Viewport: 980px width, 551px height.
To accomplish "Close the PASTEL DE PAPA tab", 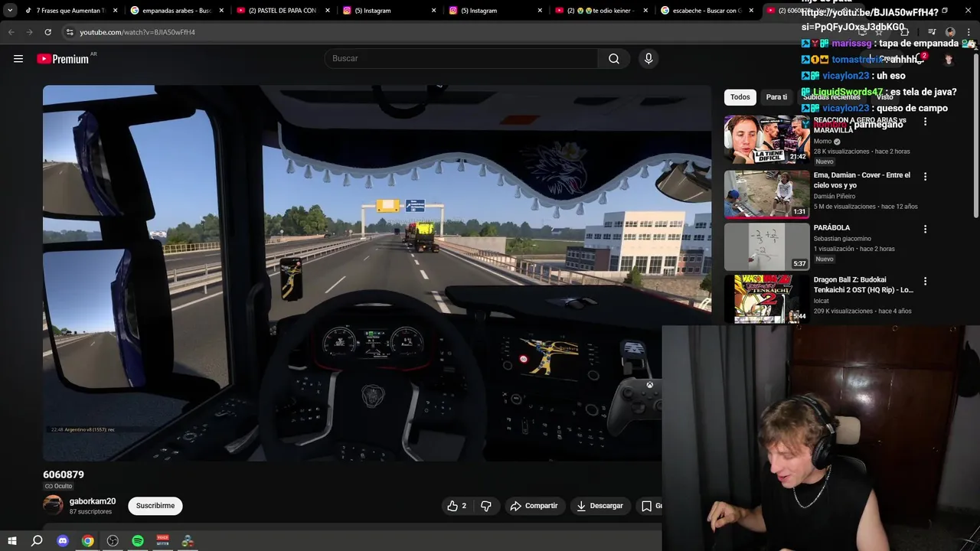I will 328,11.
